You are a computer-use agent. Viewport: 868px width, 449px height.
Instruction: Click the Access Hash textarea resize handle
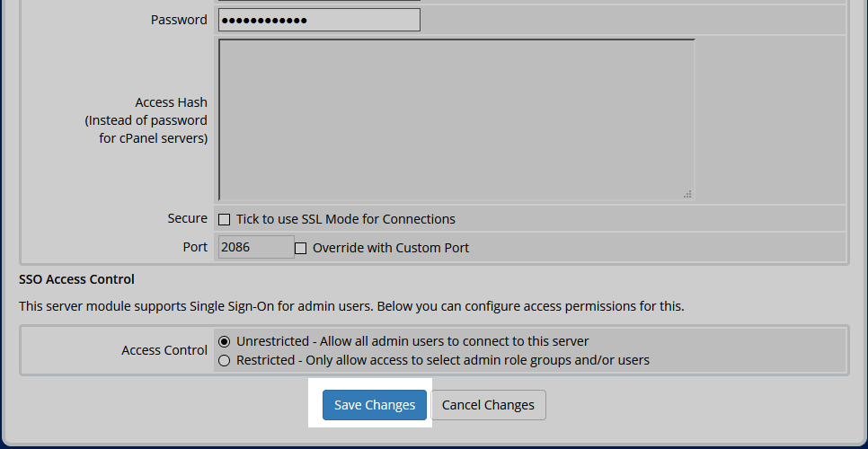pyautogui.click(x=687, y=193)
